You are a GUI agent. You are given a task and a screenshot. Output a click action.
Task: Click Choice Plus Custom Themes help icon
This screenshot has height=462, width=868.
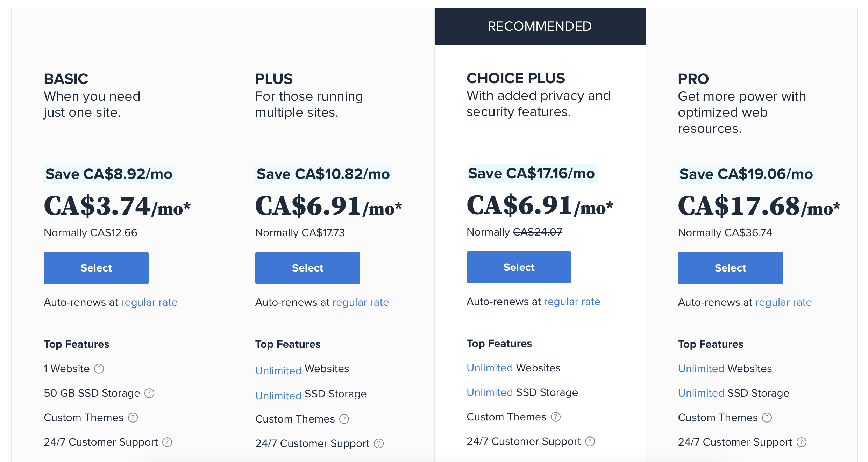click(x=556, y=417)
